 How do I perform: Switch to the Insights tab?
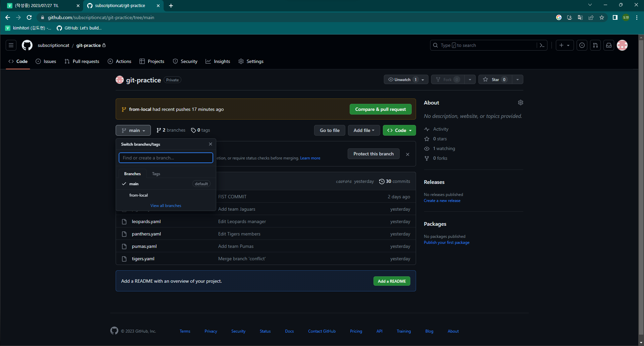pos(218,61)
